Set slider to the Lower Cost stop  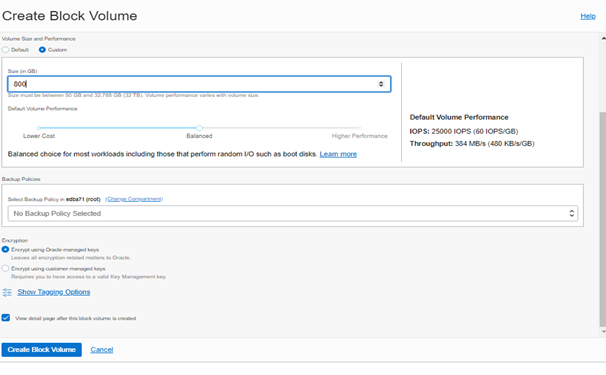tap(39, 128)
